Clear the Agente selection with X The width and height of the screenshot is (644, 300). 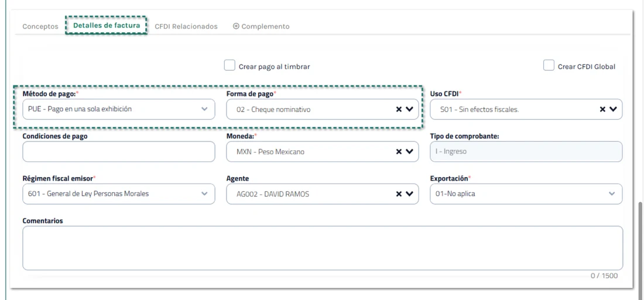(398, 194)
